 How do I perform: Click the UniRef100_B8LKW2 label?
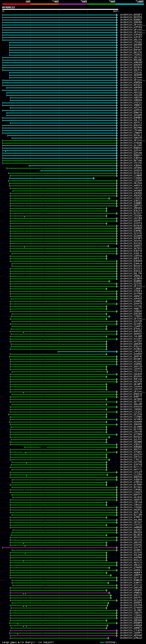131,60
